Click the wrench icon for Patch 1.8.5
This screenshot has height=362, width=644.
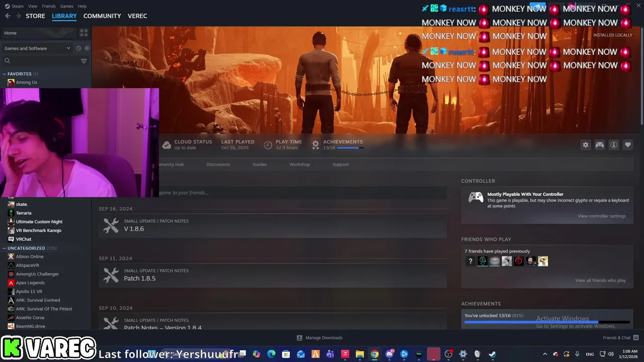point(111,275)
